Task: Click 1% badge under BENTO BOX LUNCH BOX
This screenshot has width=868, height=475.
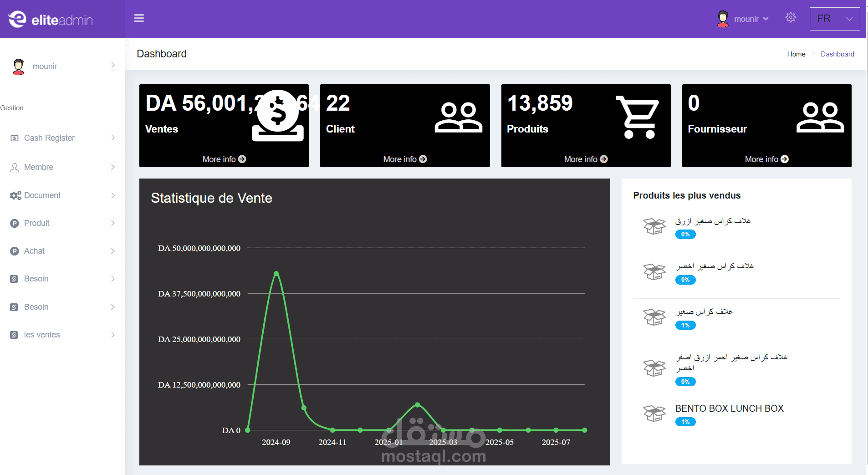Action: (685, 422)
